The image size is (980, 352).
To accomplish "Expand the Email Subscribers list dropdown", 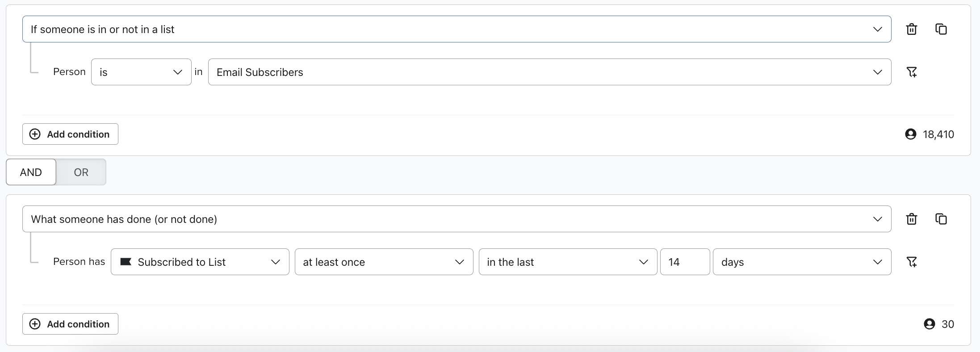I will [x=549, y=72].
